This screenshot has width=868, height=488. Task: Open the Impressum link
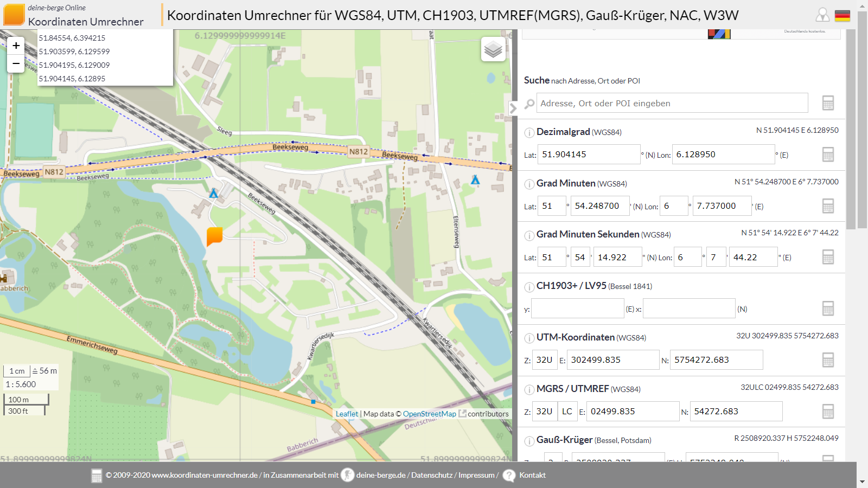476,475
